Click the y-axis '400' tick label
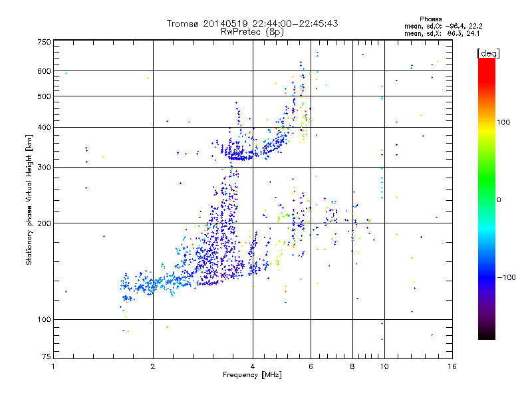This screenshot has width=532, height=399. [x=44, y=127]
